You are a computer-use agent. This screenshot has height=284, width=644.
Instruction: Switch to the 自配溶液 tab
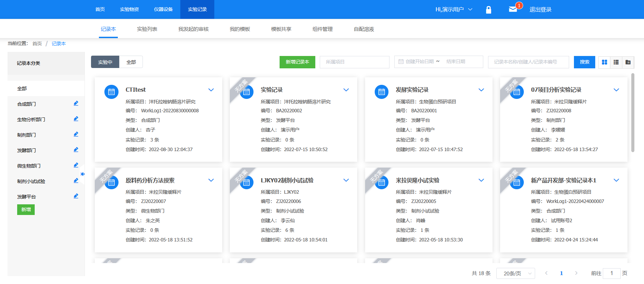(364, 29)
